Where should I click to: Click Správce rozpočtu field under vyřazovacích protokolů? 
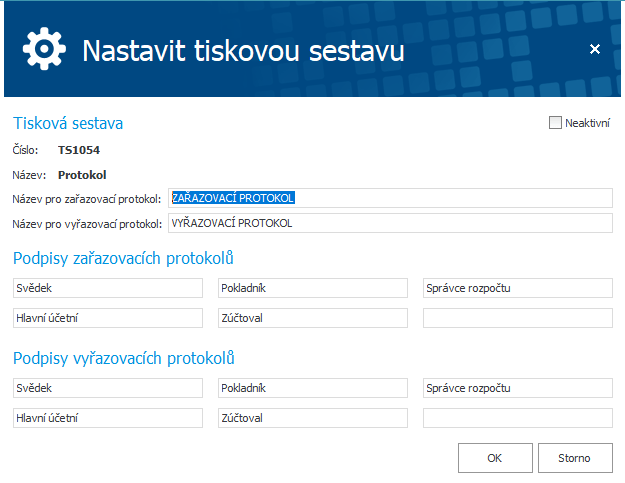[x=518, y=388]
